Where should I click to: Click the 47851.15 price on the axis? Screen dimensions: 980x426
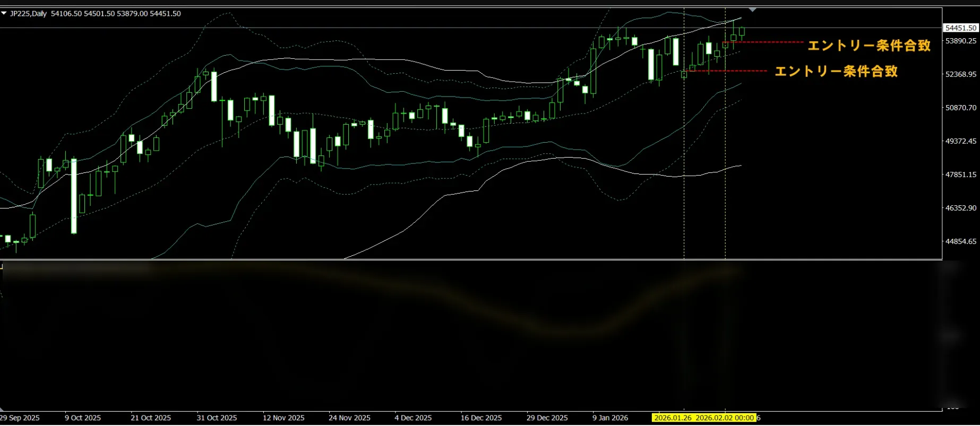(961, 175)
